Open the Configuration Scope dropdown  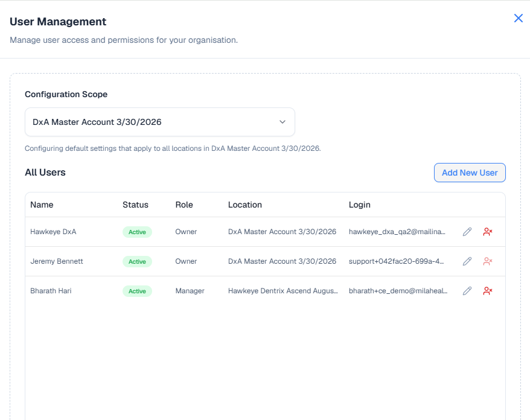[159, 122]
